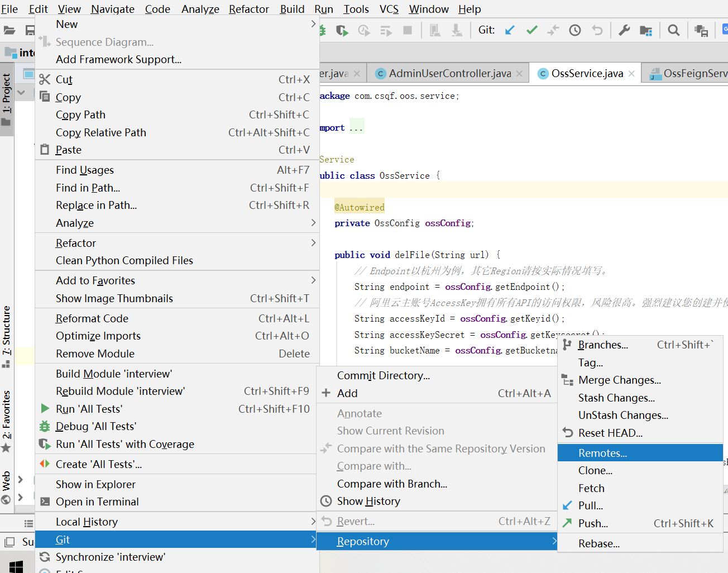Select Copy Path menu entry
The width and height of the screenshot is (728, 573).
177,114
